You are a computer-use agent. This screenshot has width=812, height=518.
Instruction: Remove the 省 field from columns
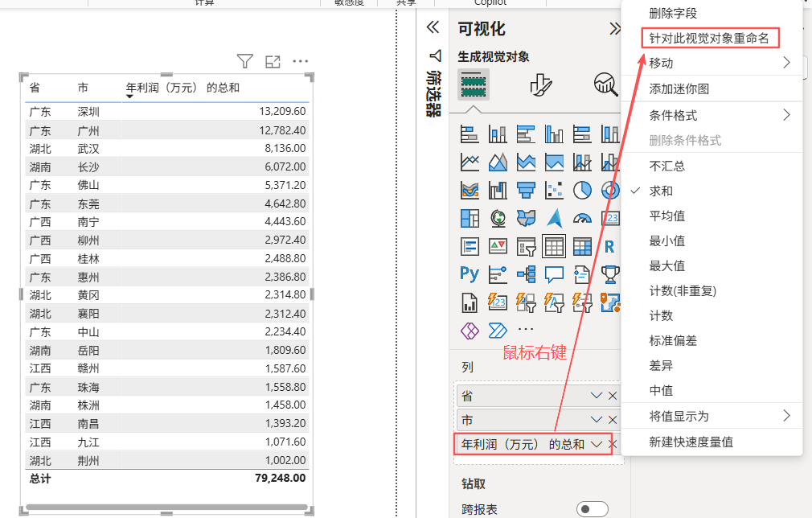tap(613, 396)
